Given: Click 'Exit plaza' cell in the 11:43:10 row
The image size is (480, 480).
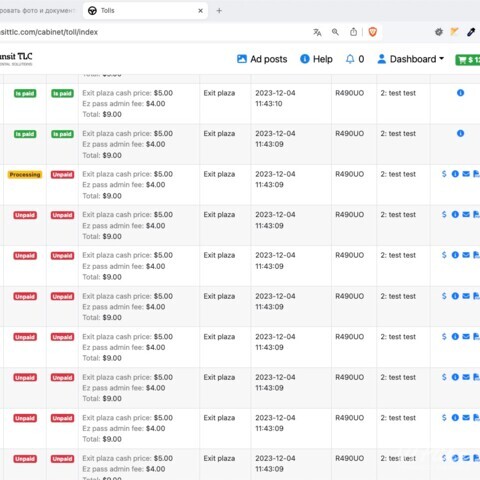Looking at the screenshot, I should (219, 93).
